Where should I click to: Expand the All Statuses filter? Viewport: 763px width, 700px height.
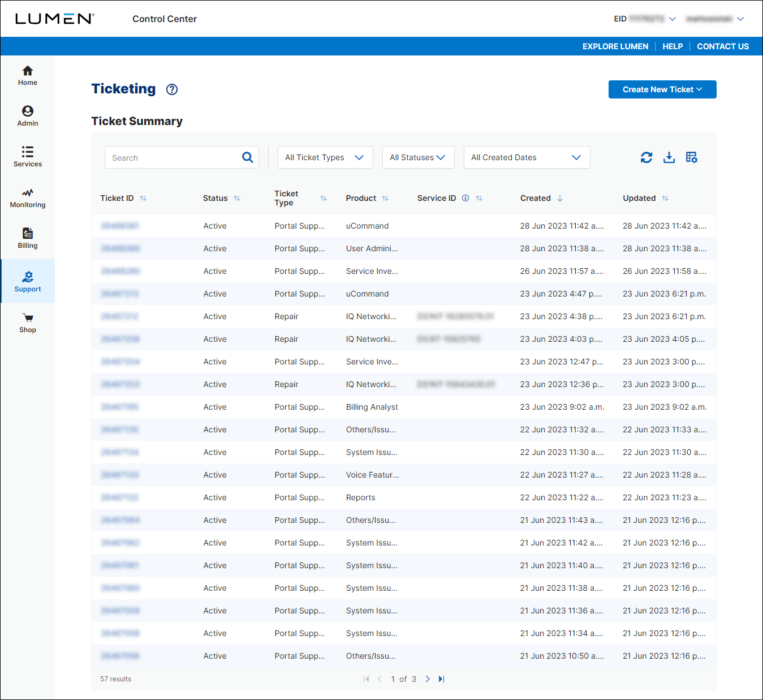click(x=418, y=157)
